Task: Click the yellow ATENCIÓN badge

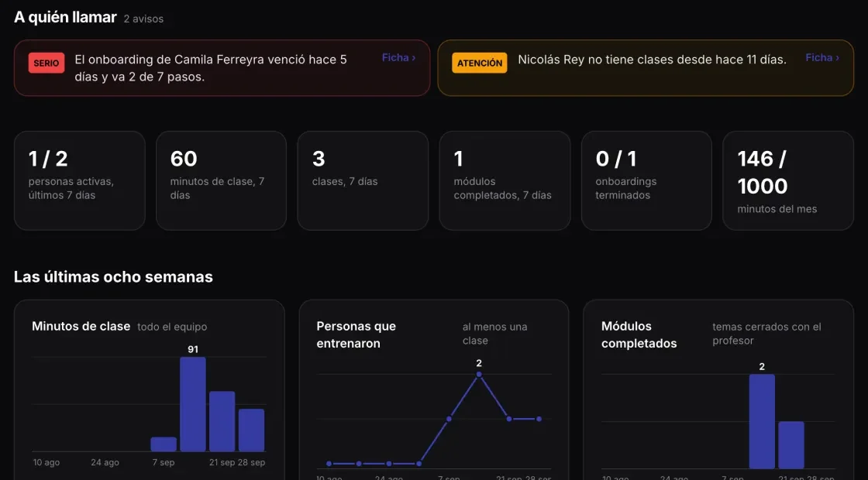Action: (480, 63)
